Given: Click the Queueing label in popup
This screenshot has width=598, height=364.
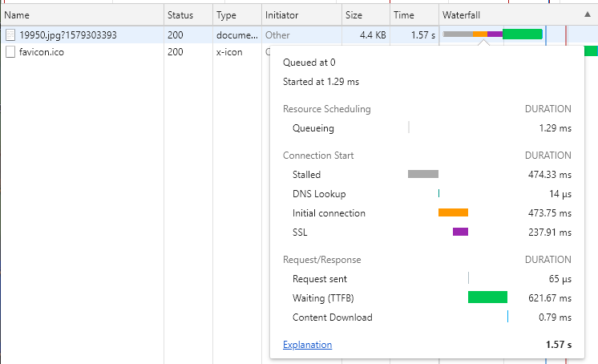Looking at the screenshot, I should [313, 128].
